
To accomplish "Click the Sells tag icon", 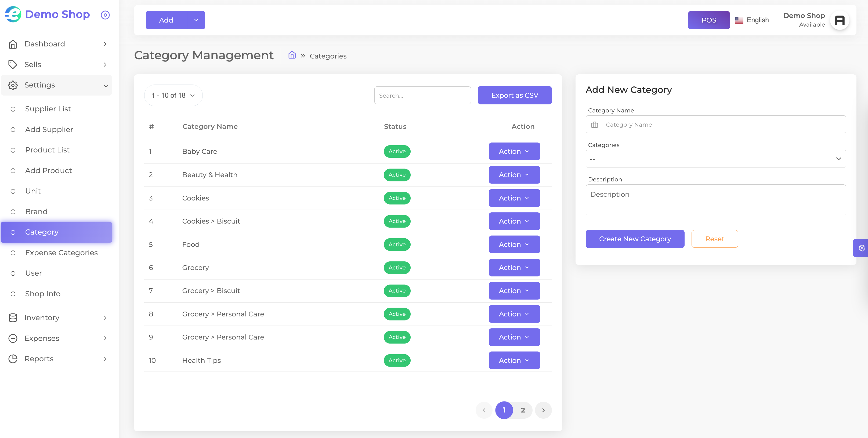I will pyautogui.click(x=13, y=65).
